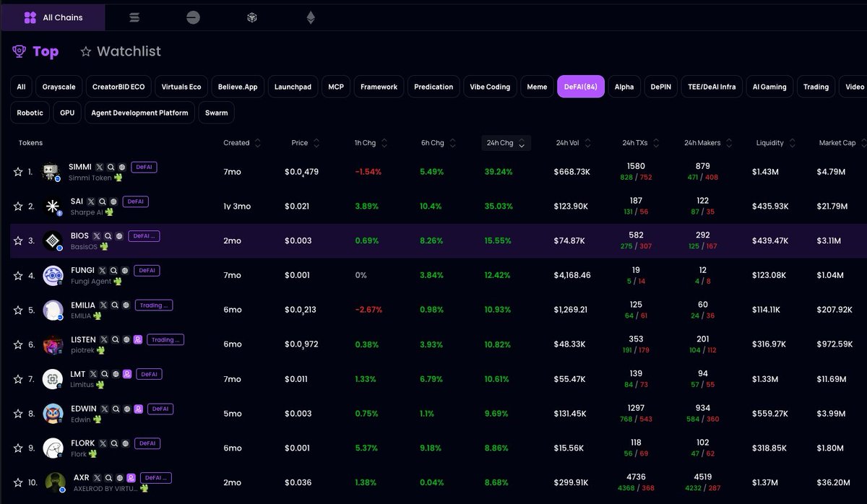Star EMILIA row for watchlist
Screen dimensions: 867x504
(18, 310)
